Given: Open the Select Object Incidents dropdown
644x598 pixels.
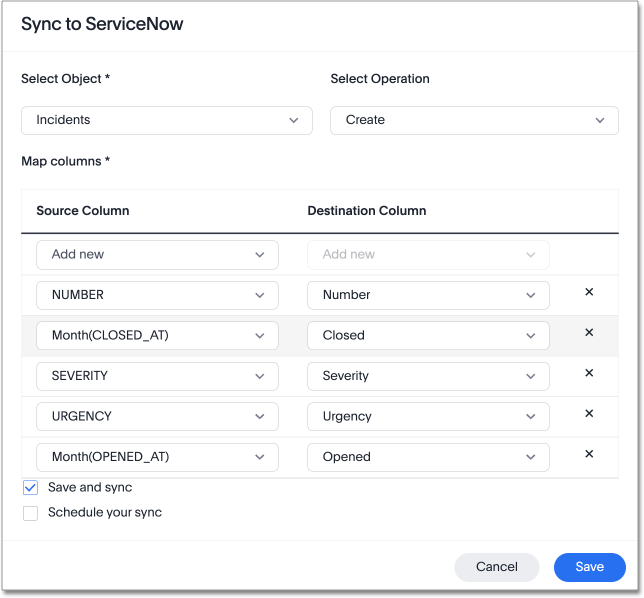Looking at the screenshot, I should tap(167, 120).
